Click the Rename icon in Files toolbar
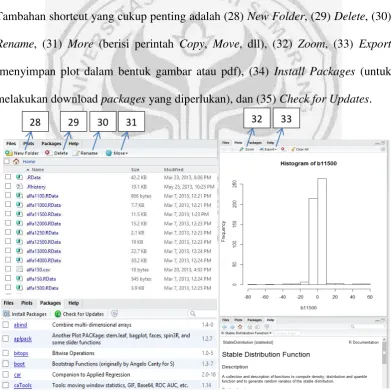Screen dimensions: 391x391 click(76, 153)
